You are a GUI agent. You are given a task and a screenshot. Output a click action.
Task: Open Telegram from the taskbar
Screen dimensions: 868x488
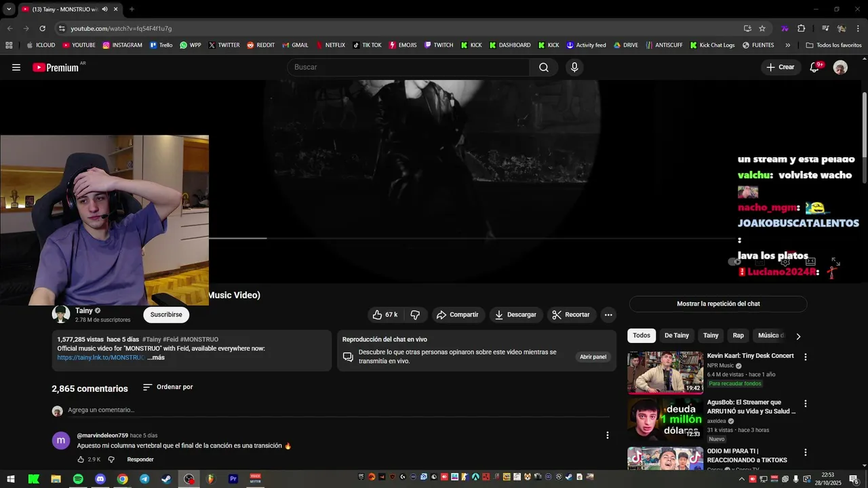[144, 479]
